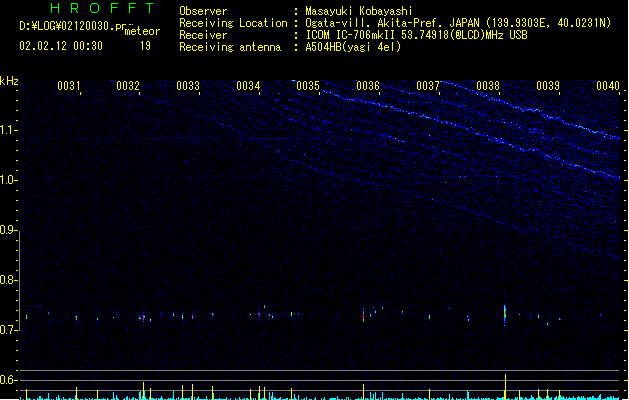Click the Receiver label
Image resolution: width=629 pixels, height=400 pixels.
(203, 35)
